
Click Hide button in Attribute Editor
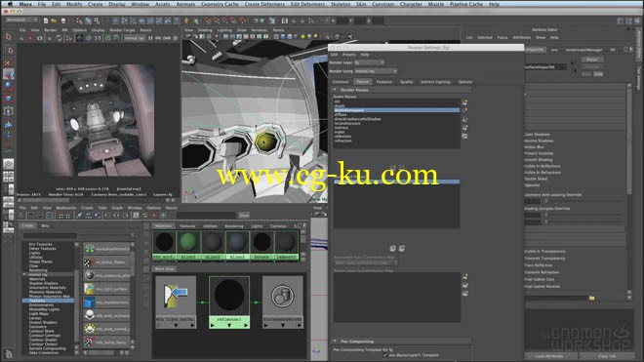[x=598, y=74]
